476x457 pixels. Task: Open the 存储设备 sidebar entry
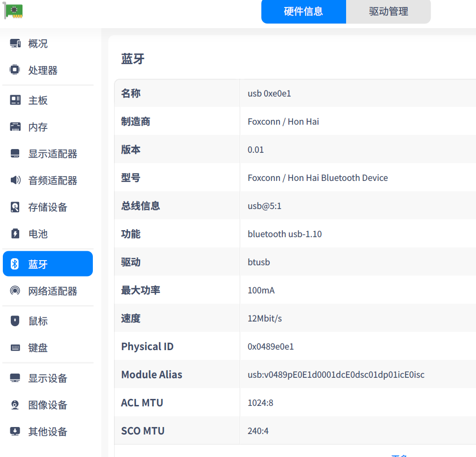(48, 207)
